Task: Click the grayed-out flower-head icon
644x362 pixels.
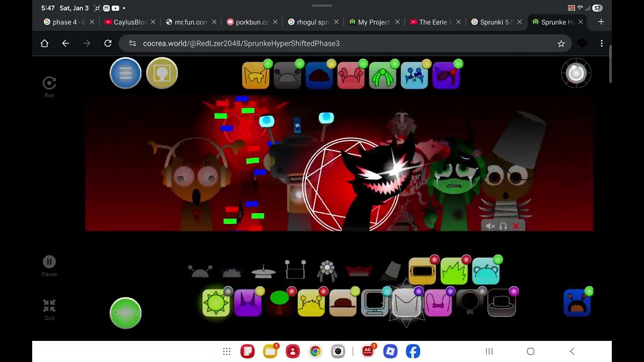Action: coord(327,270)
